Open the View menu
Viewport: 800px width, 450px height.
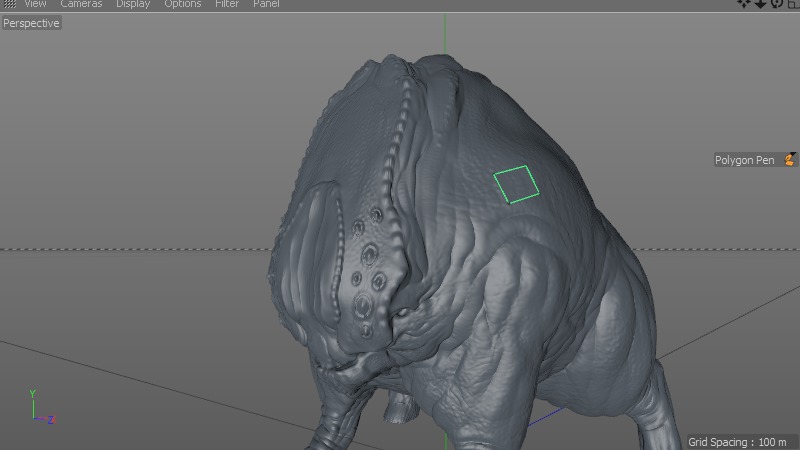[35, 4]
